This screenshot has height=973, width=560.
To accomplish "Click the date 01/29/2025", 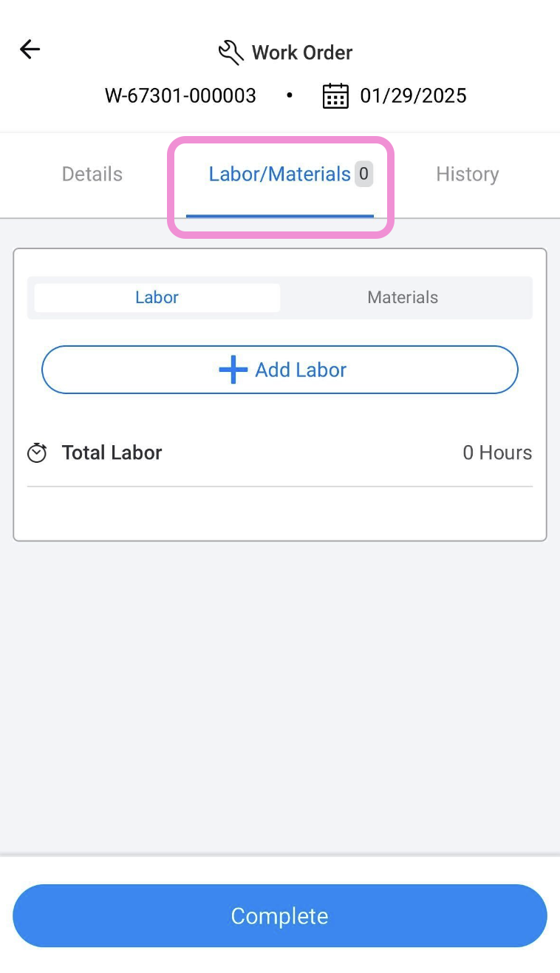I will pos(413,96).
